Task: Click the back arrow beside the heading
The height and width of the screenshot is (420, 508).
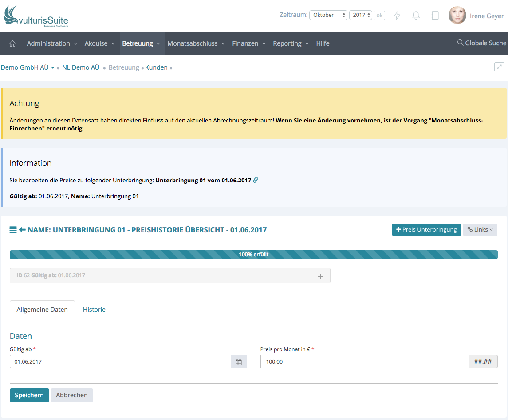Action: [22, 230]
